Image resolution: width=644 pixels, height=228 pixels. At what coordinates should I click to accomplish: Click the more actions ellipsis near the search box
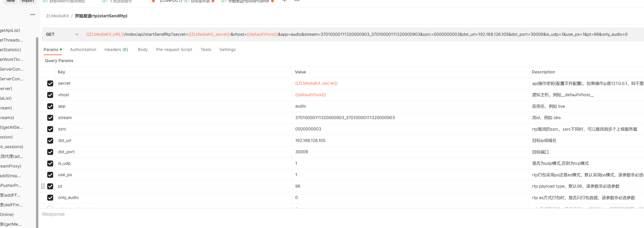(33, 15)
